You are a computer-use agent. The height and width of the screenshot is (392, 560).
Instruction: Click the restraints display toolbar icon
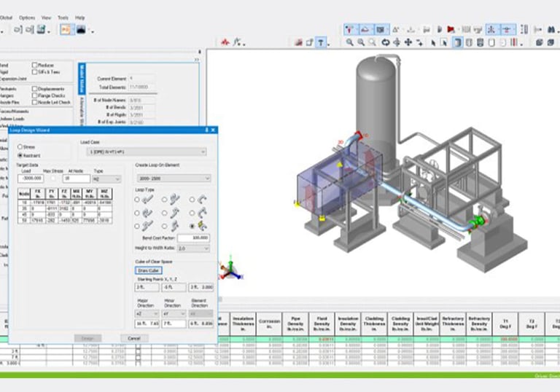(350, 29)
